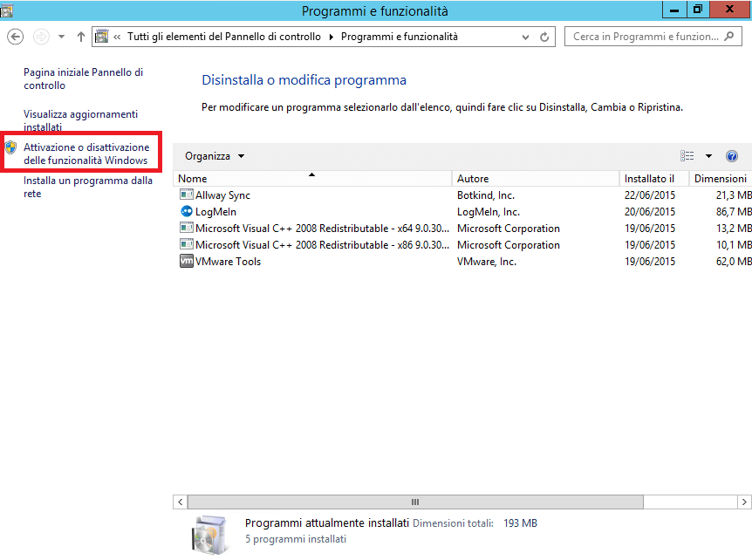Go up one level with Up arrow

(x=80, y=37)
